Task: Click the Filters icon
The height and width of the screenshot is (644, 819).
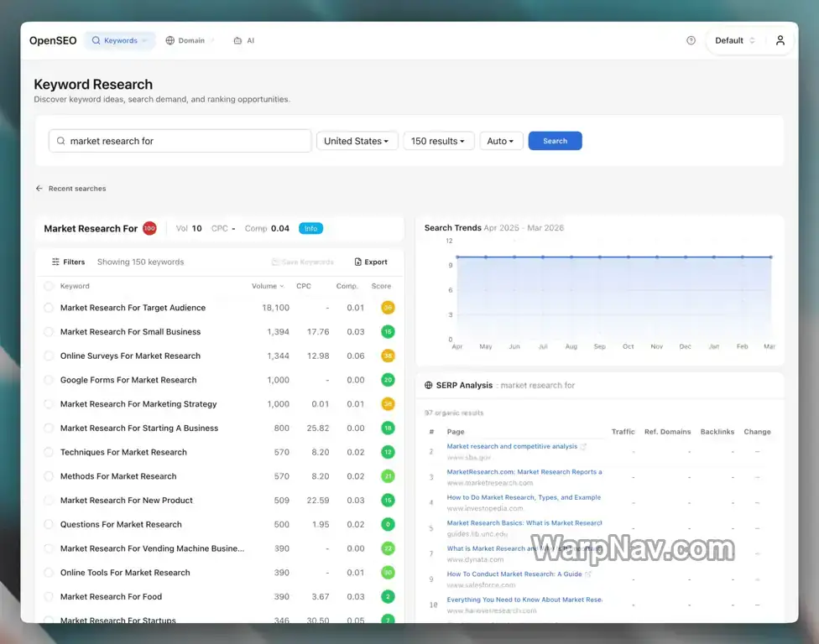Action: pos(55,262)
